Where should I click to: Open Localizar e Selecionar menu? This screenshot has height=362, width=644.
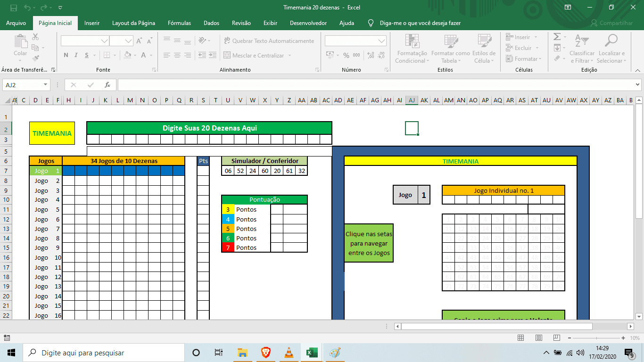(611, 49)
